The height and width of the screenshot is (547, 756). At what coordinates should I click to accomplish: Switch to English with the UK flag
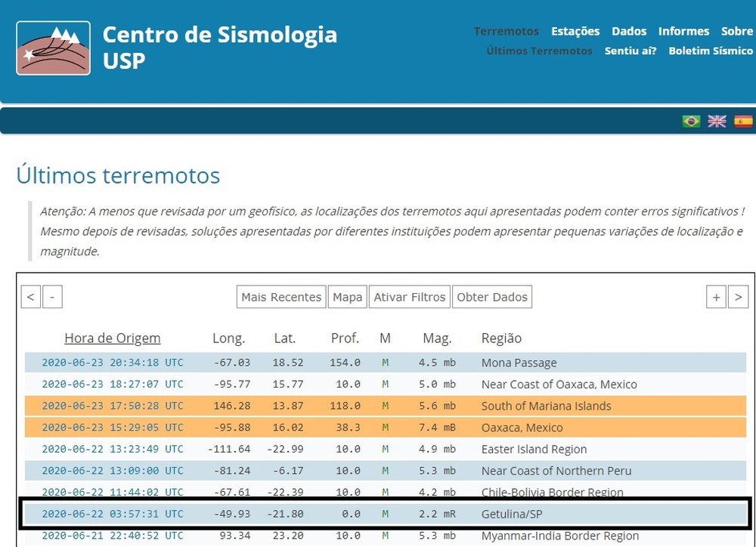point(717,121)
